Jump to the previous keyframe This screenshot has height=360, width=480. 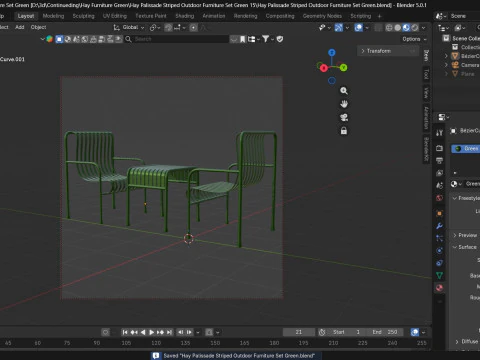coord(134,332)
